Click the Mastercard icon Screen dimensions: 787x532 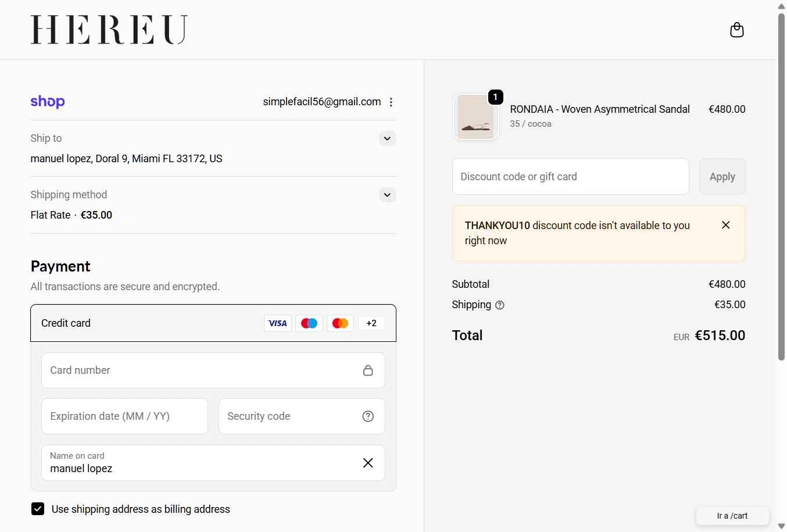pos(340,323)
